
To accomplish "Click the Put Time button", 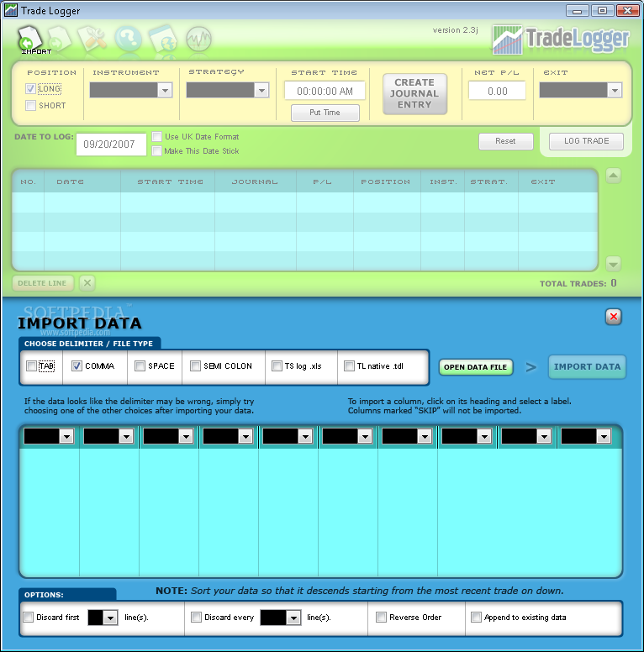I will click(325, 113).
